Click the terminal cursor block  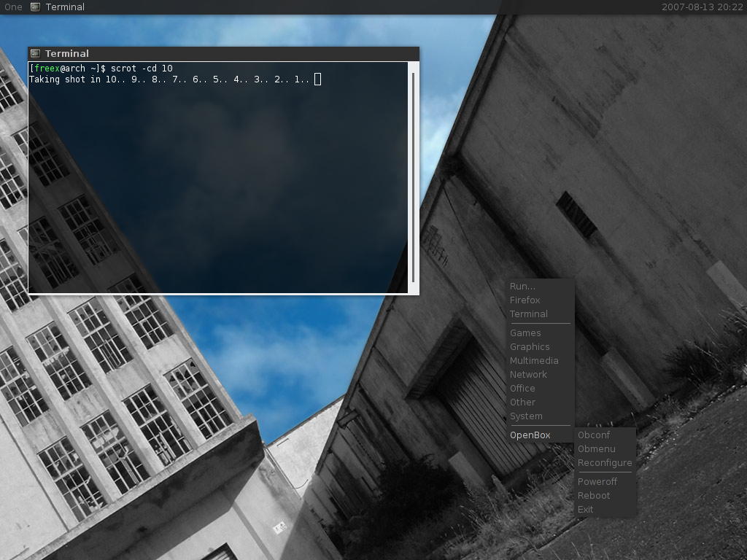318,79
